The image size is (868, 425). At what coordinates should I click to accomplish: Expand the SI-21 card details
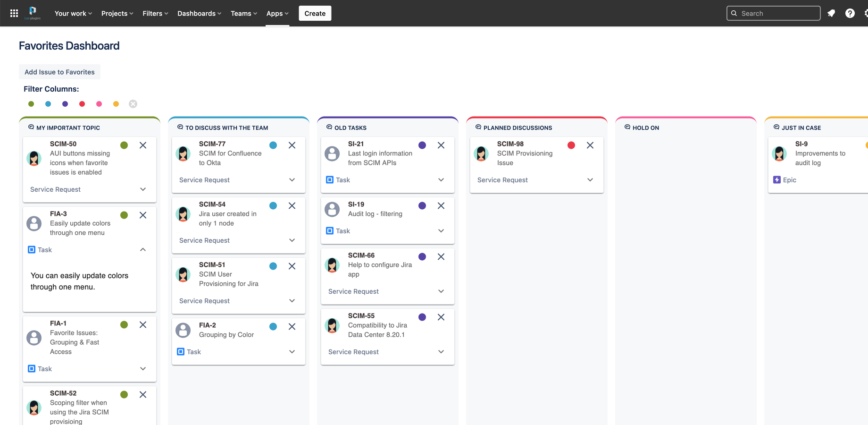[441, 180]
